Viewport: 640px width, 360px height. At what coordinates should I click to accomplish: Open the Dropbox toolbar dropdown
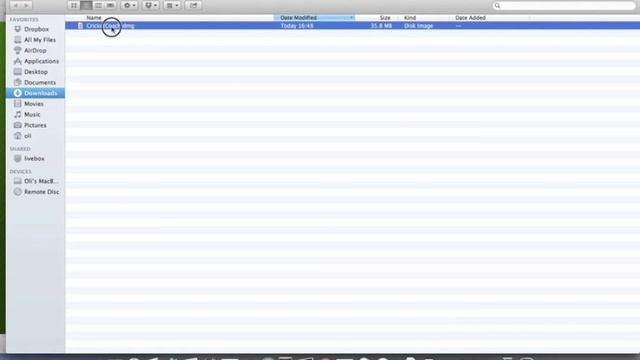click(151, 5)
